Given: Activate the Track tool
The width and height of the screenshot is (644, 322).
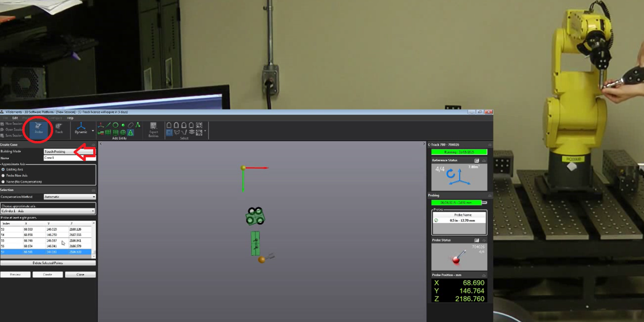Looking at the screenshot, I should [x=59, y=127].
